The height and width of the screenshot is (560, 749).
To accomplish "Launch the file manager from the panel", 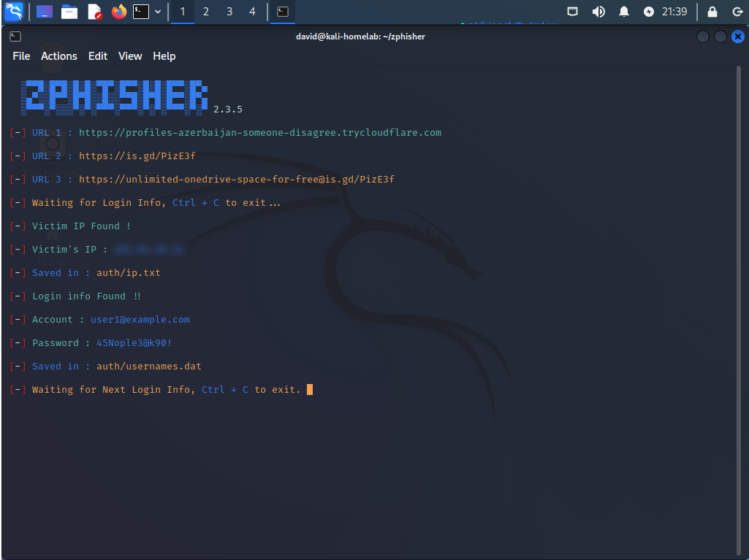I will 69,12.
